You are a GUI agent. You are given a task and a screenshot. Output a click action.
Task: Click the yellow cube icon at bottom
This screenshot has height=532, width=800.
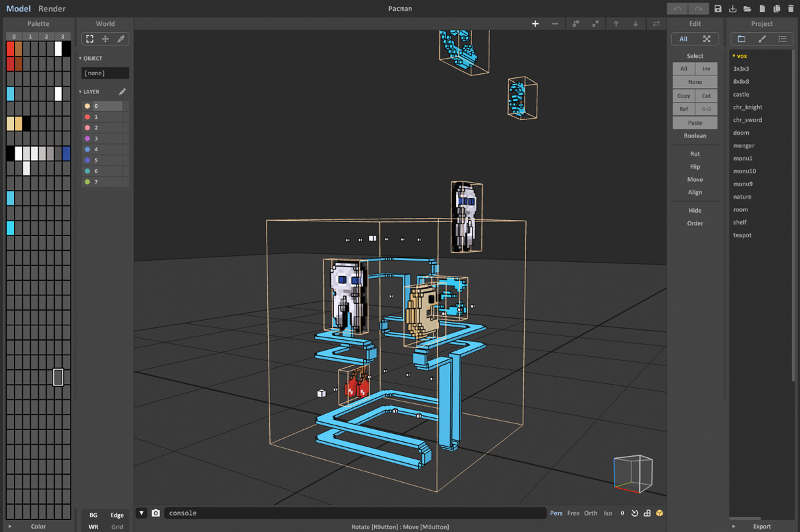coord(659,513)
